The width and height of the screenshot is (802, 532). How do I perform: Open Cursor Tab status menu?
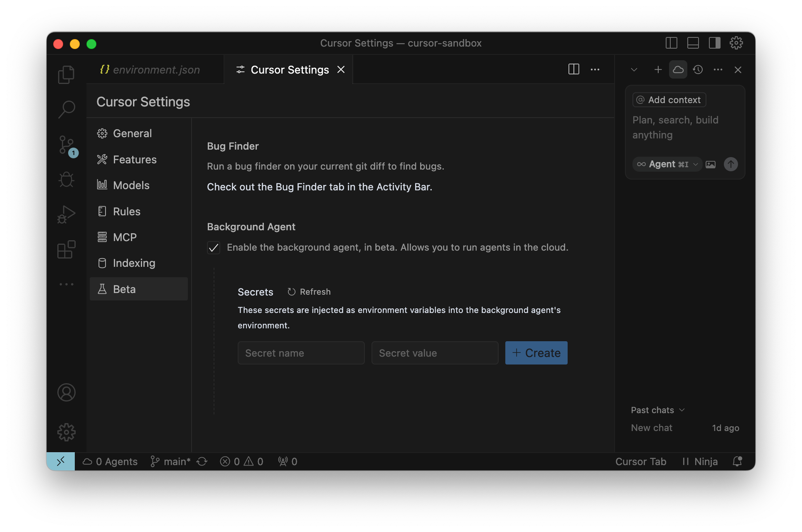(x=641, y=461)
